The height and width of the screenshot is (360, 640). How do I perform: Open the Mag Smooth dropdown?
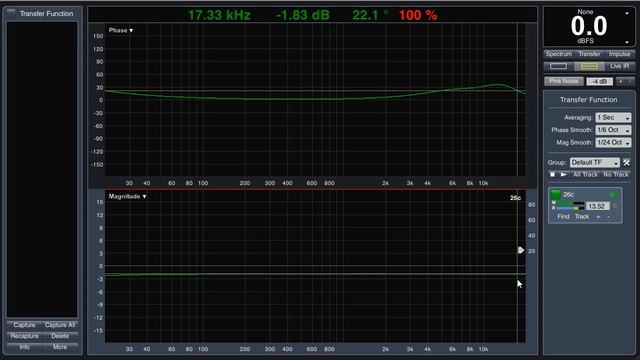pyautogui.click(x=613, y=143)
